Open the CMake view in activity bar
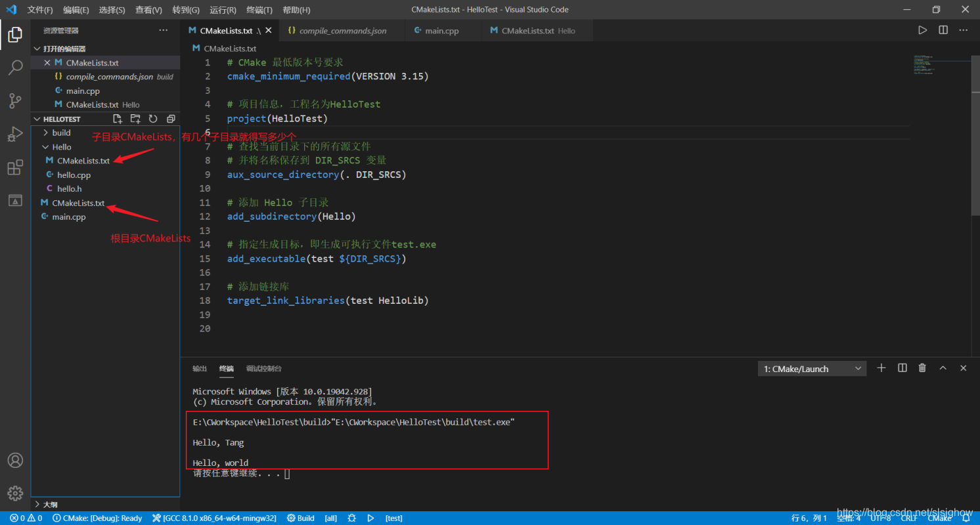980x525 pixels. [x=15, y=200]
